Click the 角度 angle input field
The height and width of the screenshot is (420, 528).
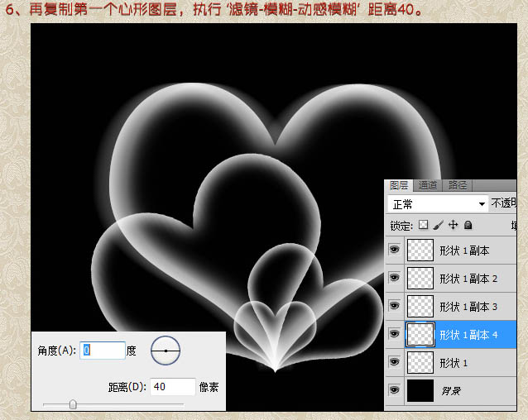click(103, 351)
